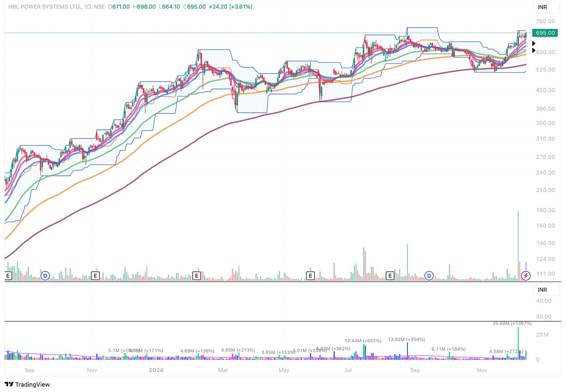The width and height of the screenshot is (566, 392).
Task: Click the green 695.00 last price label
Action: [545, 33]
